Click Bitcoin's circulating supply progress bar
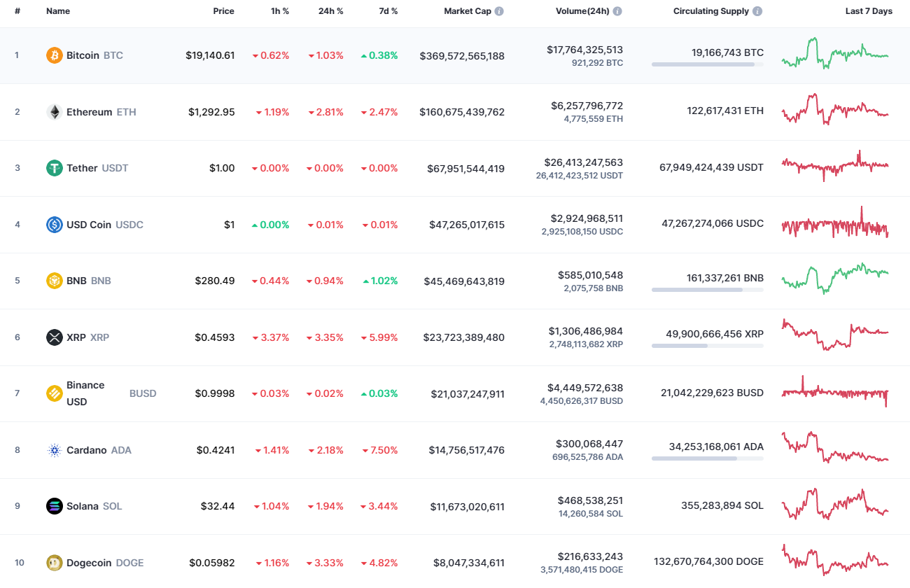The width and height of the screenshot is (910, 588). [x=707, y=64]
